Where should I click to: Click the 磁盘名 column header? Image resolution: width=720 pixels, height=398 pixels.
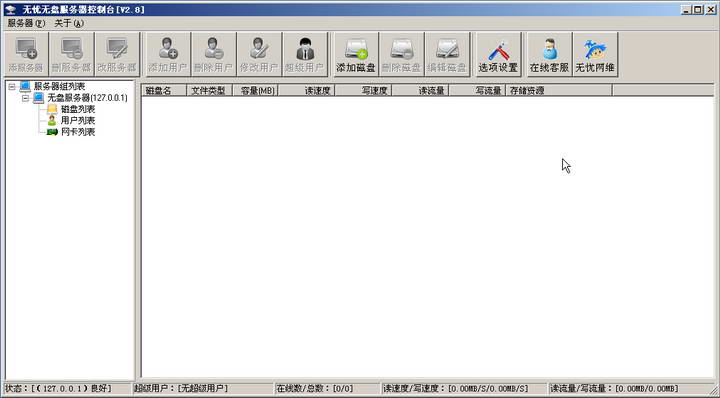164,90
